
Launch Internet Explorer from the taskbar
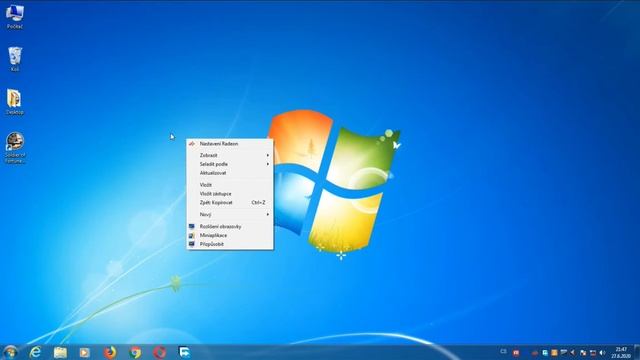click(36, 352)
